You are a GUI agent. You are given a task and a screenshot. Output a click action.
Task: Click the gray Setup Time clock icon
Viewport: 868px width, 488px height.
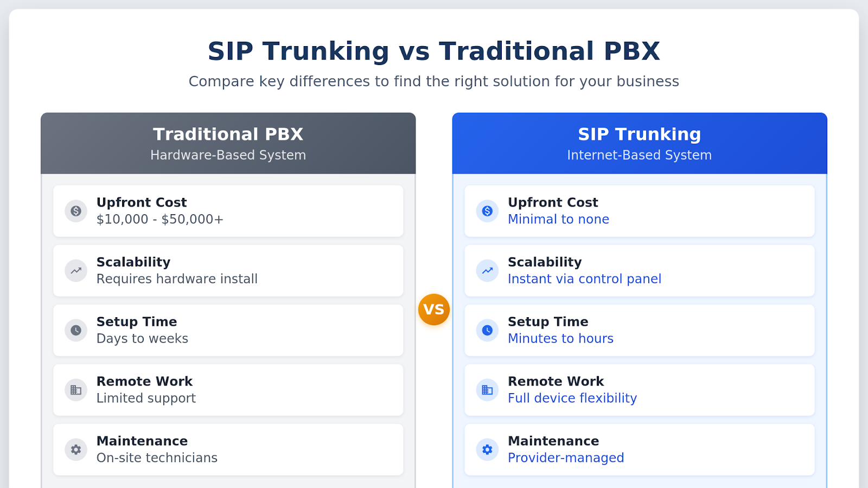pos(76,330)
